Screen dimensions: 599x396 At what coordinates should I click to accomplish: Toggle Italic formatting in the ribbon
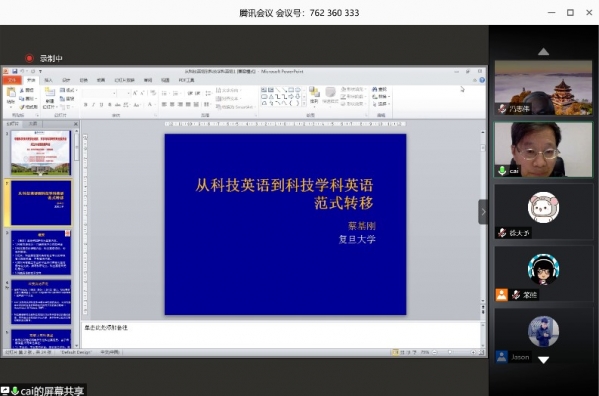pyautogui.click(x=93, y=105)
